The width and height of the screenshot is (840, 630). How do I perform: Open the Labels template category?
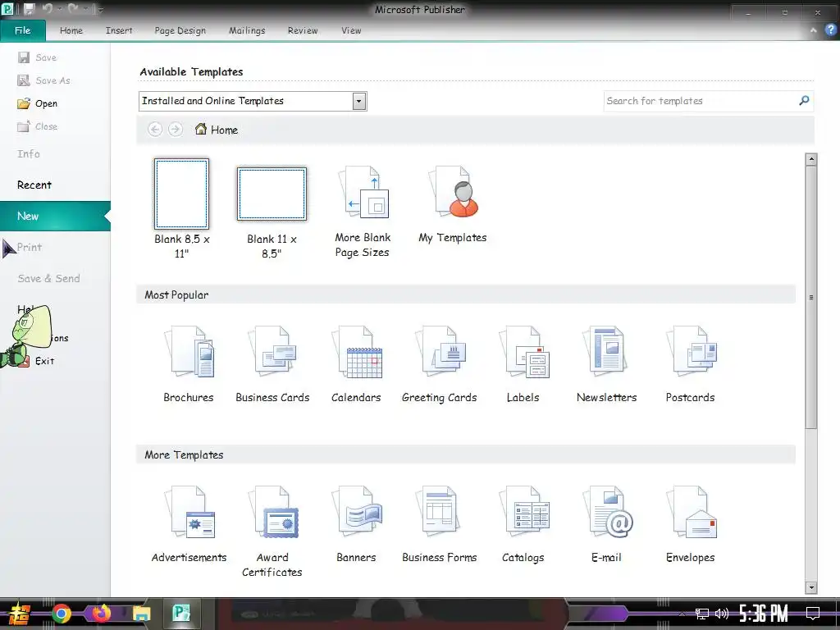(523, 364)
